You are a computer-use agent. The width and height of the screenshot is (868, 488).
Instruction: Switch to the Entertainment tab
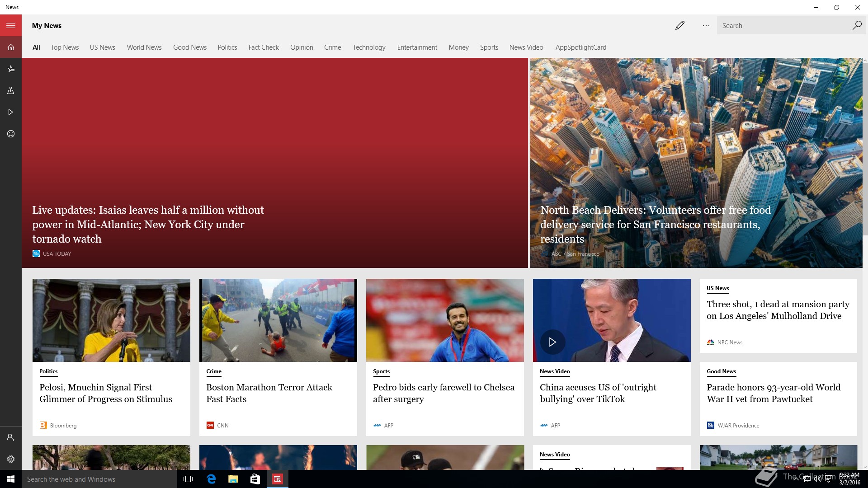click(x=417, y=47)
